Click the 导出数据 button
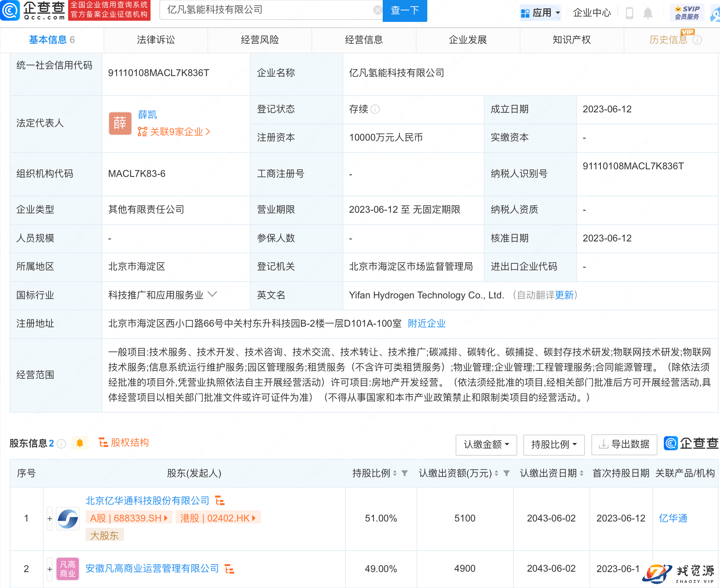 coord(624,445)
